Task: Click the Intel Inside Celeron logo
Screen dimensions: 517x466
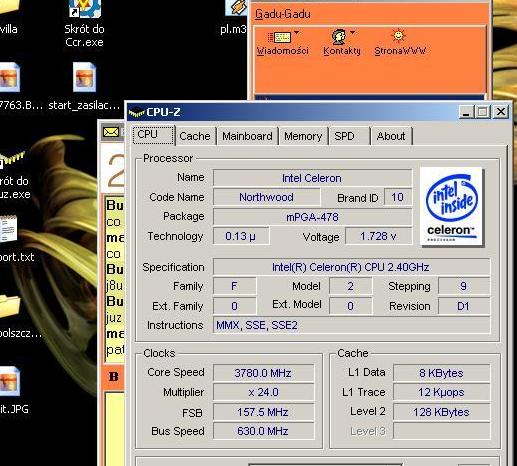Action: [452, 207]
